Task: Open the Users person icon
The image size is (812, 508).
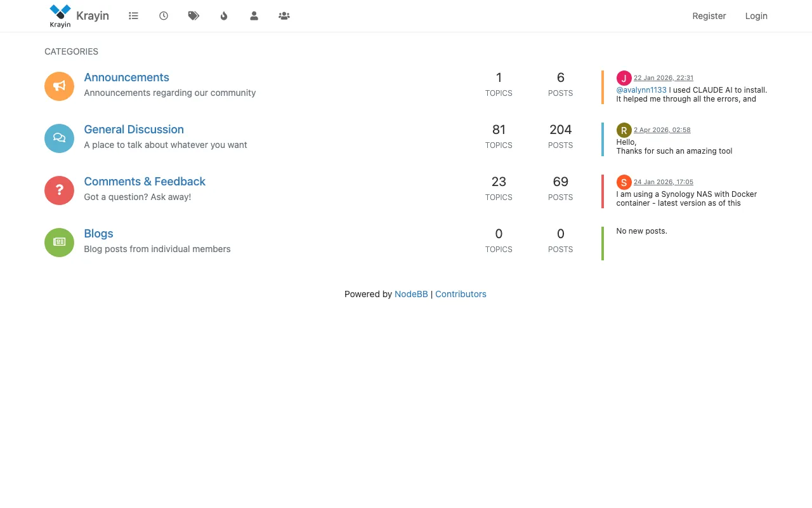Action: 254,16
